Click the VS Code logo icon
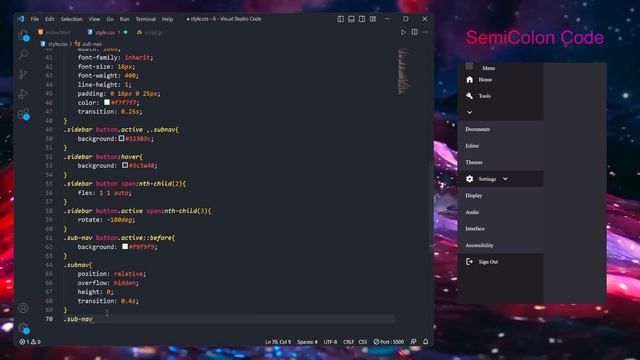This screenshot has height=360, width=640. click(x=21, y=19)
